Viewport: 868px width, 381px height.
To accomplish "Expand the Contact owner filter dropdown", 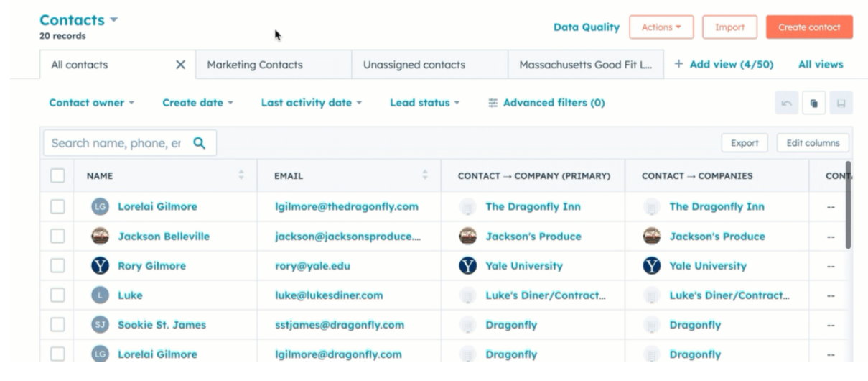I will pyautogui.click(x=92, y=103).
